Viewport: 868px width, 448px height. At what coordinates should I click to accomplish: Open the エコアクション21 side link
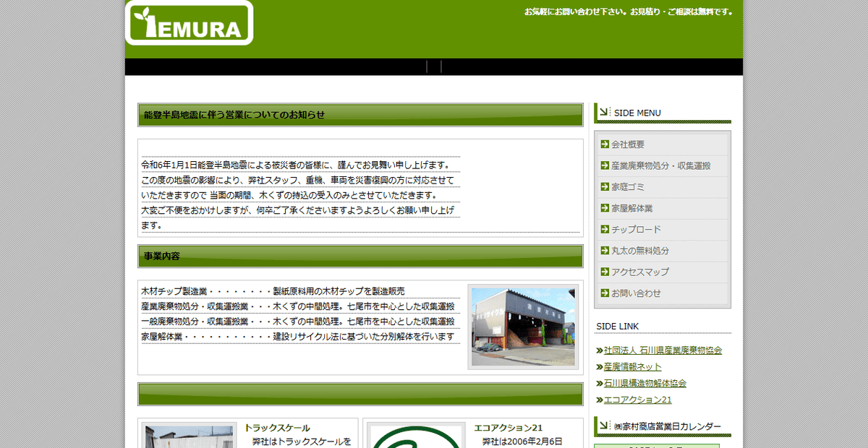637,400
